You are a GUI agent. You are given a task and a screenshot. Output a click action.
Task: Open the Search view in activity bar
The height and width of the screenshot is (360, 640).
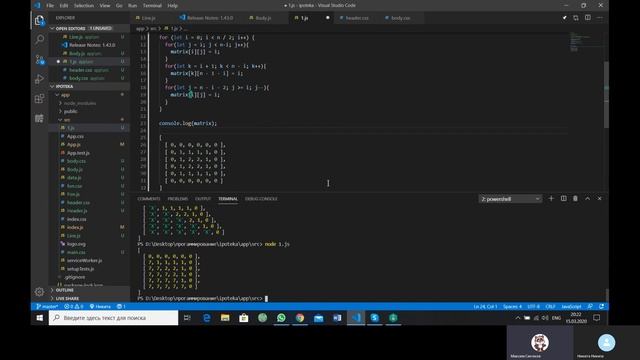pos(40,39)
